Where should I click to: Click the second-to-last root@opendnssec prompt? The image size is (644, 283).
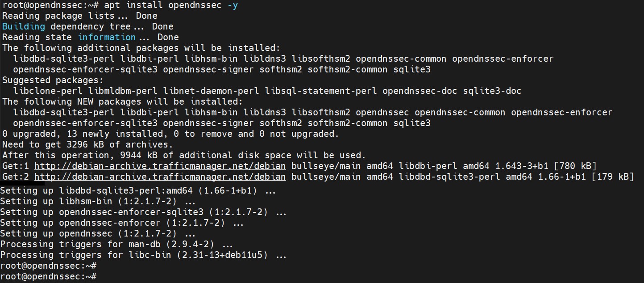(x=48, y=266)
